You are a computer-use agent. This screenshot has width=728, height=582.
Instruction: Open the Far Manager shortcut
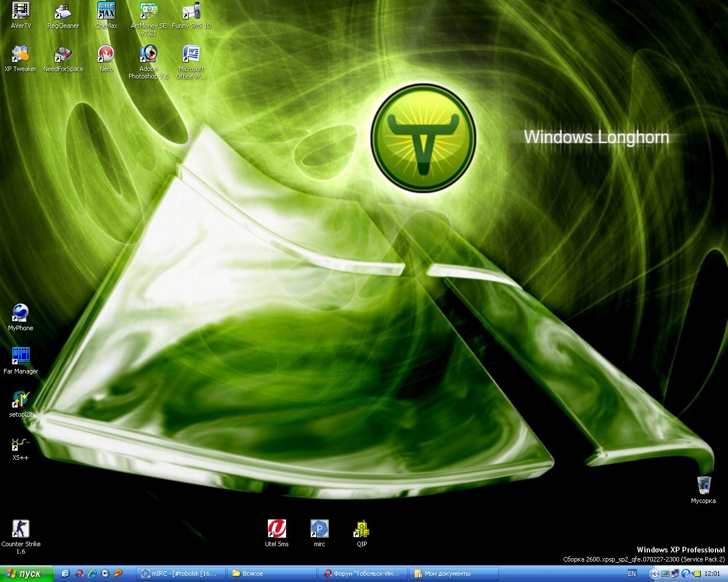[20, 361]
